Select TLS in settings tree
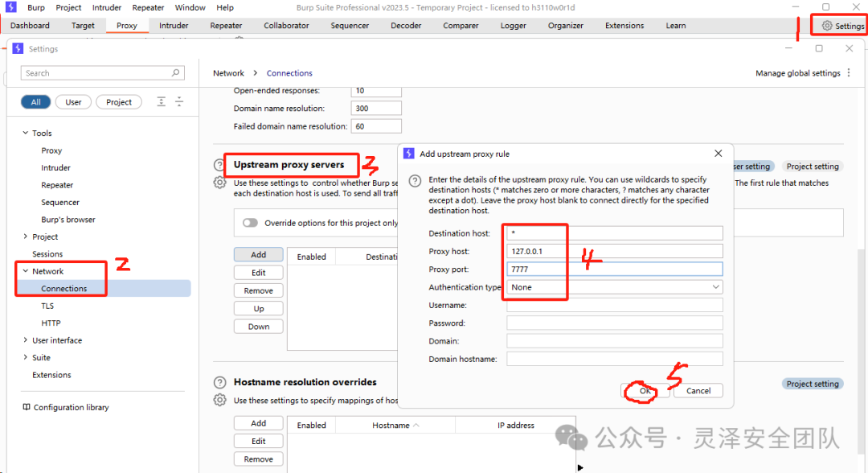 pos(47,306)
